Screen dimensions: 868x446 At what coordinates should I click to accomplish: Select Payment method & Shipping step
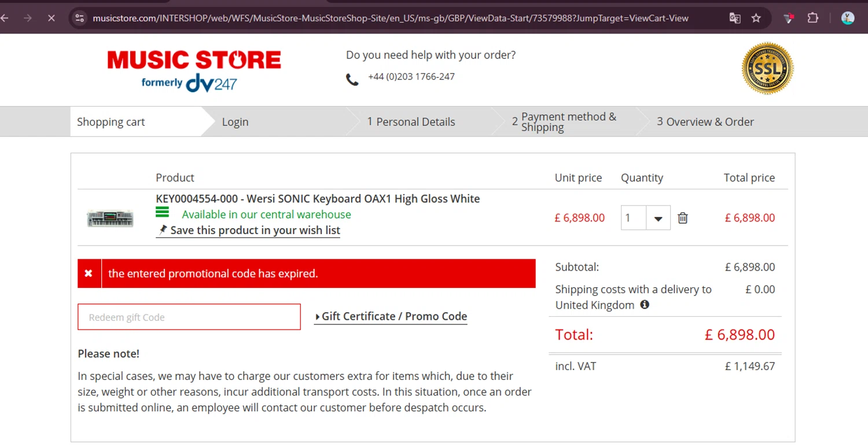564,122
